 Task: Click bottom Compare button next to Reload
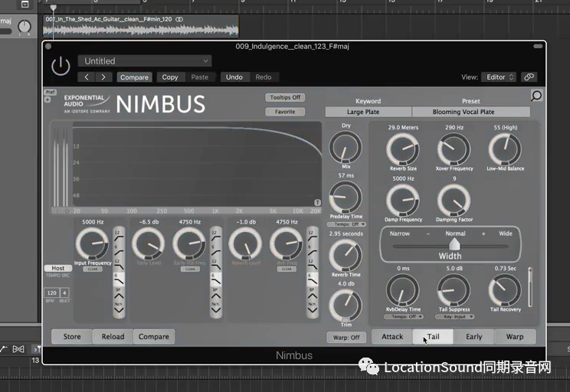[x=154, y=337]
